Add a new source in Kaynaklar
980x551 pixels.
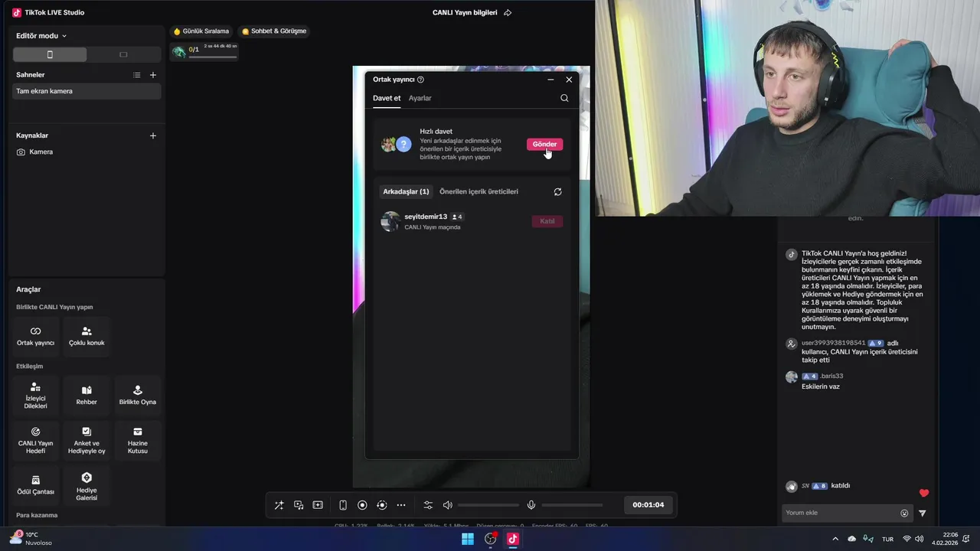click(x=153, y=135)
